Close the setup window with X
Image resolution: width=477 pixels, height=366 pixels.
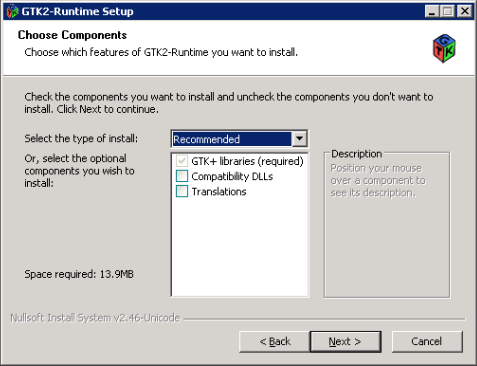pos(464,12)
